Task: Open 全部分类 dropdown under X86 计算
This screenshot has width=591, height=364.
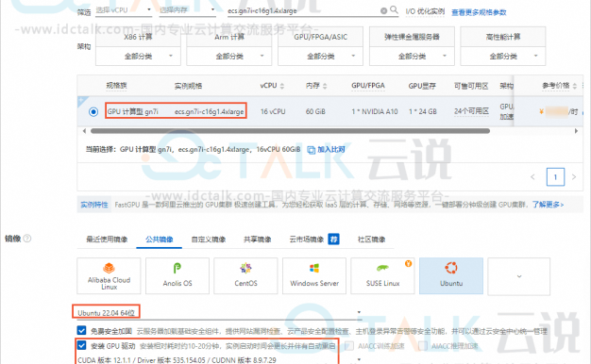Action: click(138, 57)
